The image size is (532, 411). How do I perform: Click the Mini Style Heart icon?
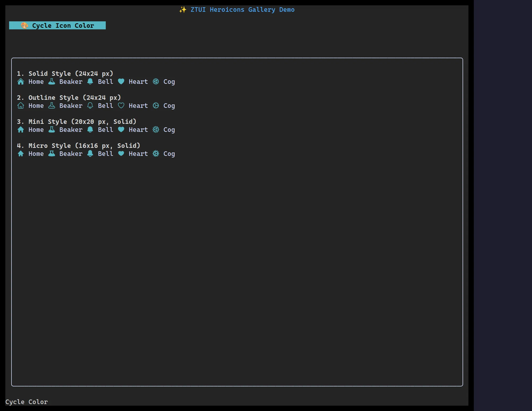tap(121, 129)
